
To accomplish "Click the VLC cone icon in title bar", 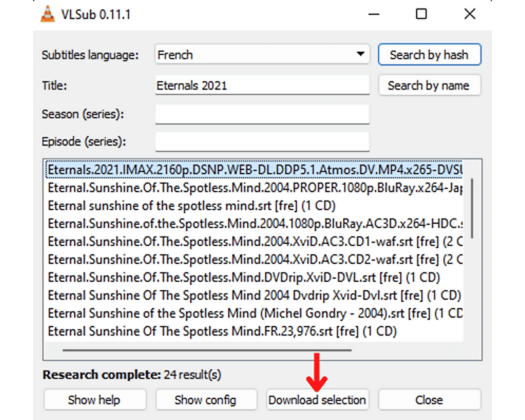I will pos(48,14).
